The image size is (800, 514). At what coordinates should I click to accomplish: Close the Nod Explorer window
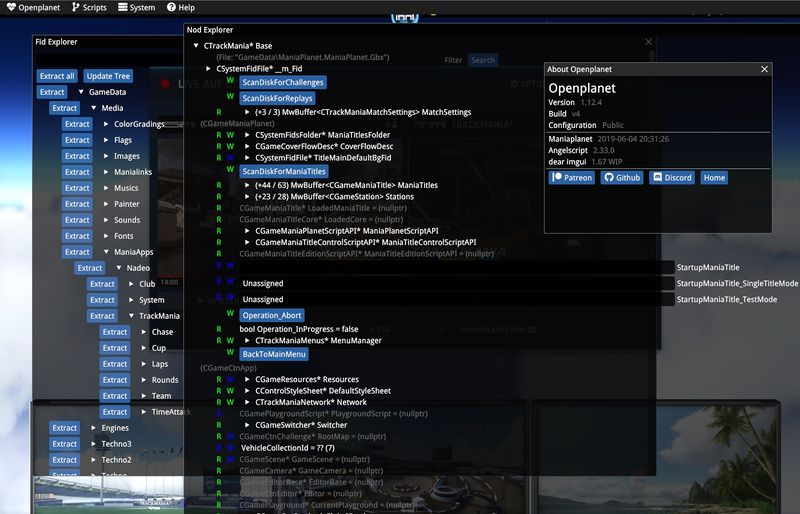[648, 42]
